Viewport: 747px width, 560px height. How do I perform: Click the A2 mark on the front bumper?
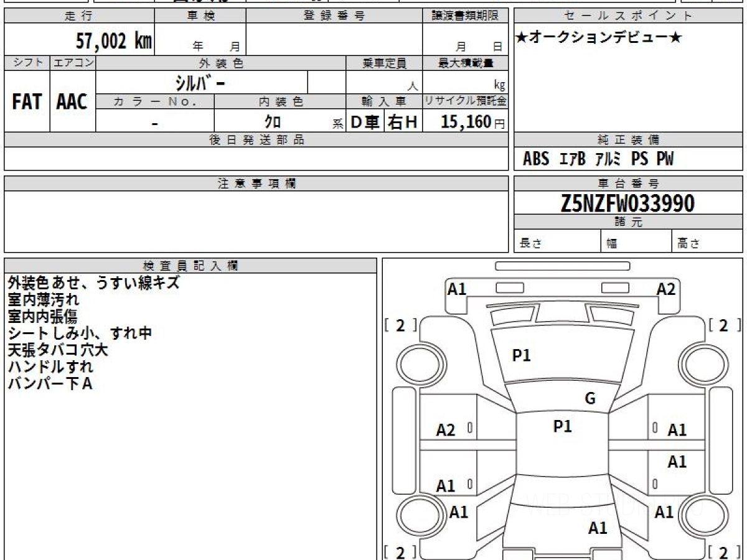[x=666, y=289]
